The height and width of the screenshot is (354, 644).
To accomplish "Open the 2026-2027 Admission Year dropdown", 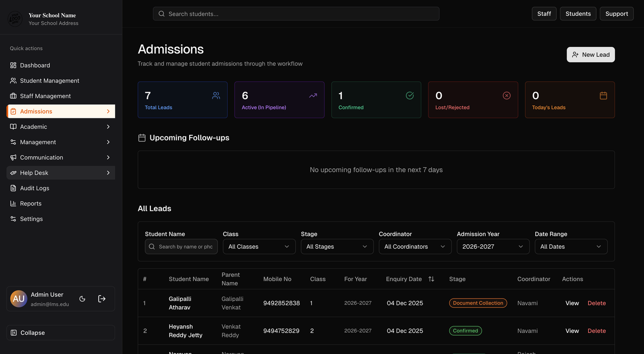I will point(493,247).
